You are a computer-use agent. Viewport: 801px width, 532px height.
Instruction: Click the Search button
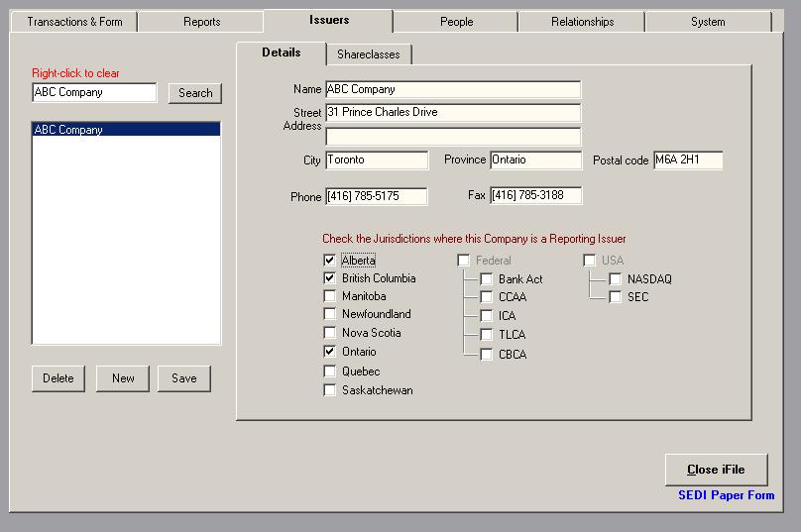(195, 93)
